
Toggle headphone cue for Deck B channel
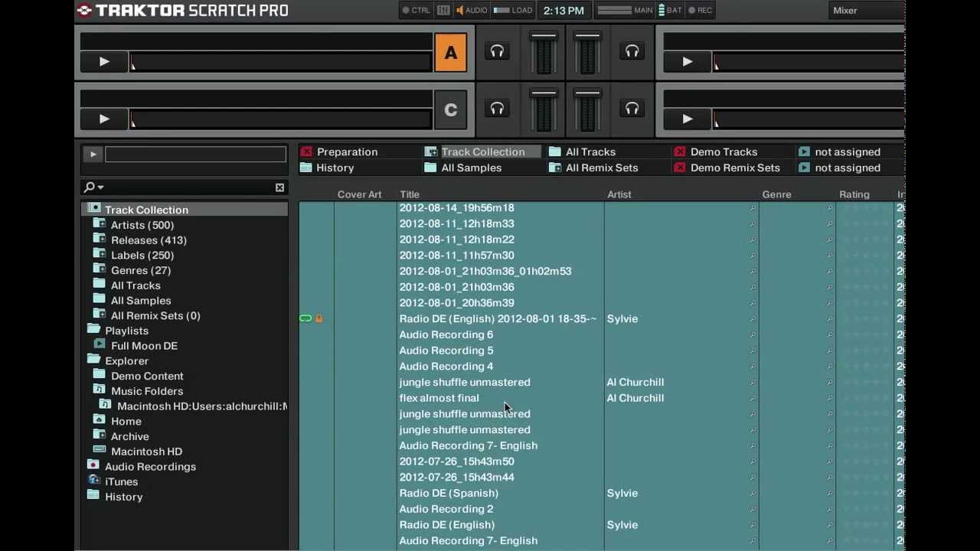click(x=632, y=51)
